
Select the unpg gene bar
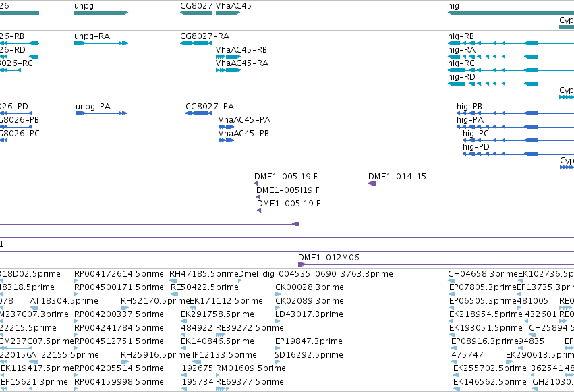101,13
